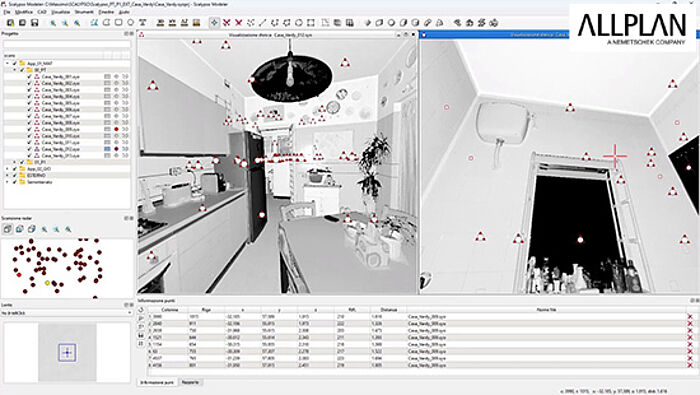
Task: Click the refresh icon beside points table
Action: [x=141, y=310]
